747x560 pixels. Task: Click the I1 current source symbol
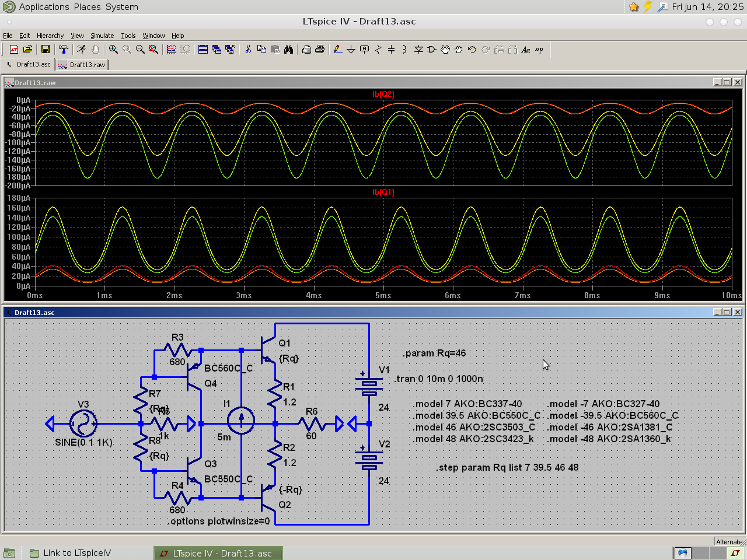pos(240,420)
